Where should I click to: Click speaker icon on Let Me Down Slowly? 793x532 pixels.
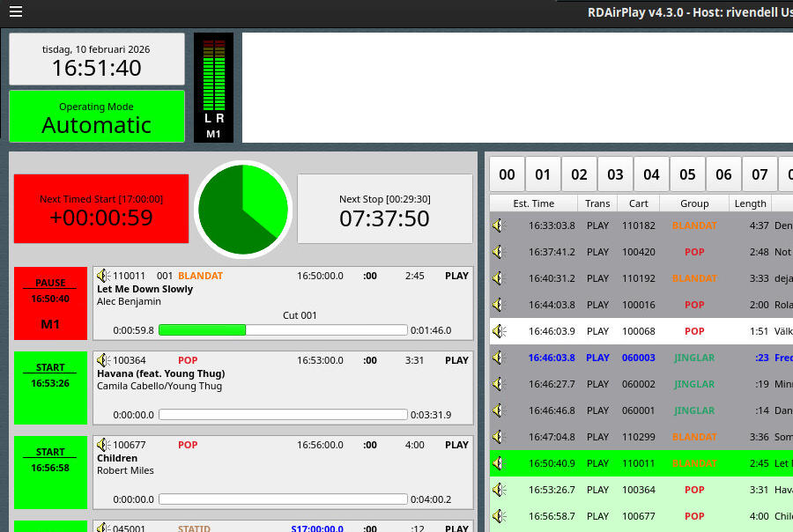[103, 276]
